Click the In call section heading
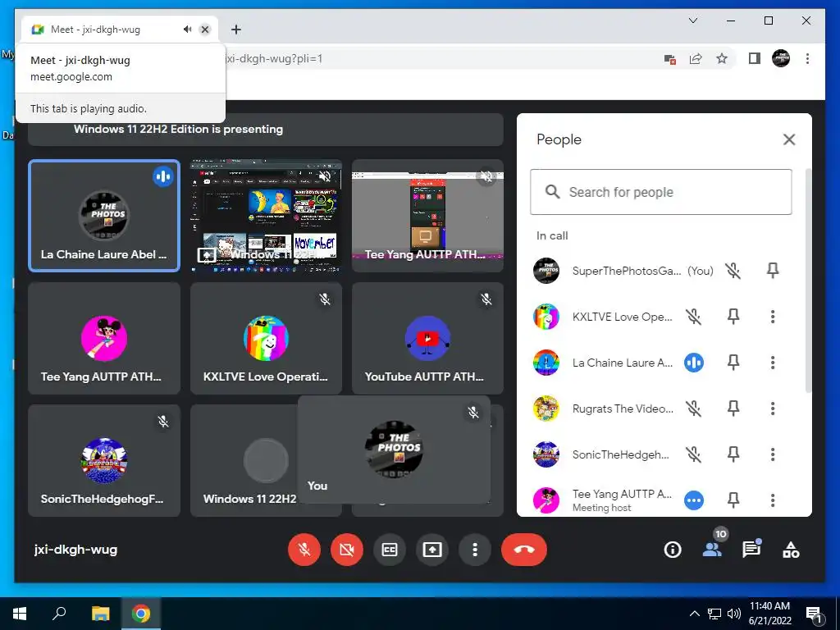 click(x=552, y=235)
